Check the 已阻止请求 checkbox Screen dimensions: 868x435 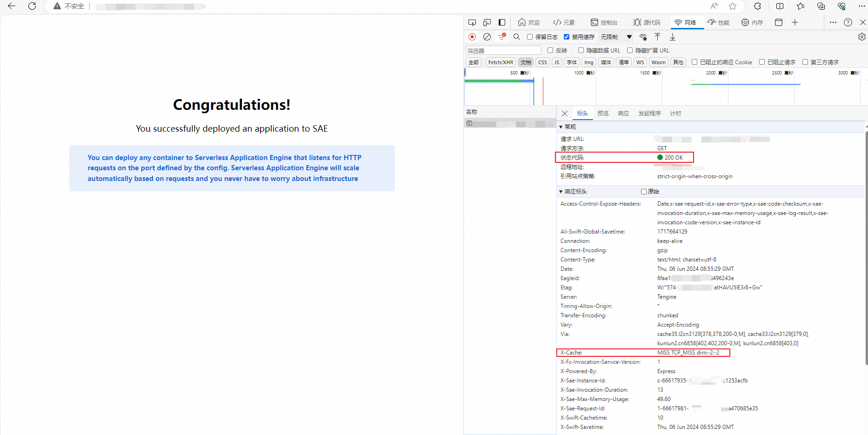pyautogui.click(x=762, y=62)
